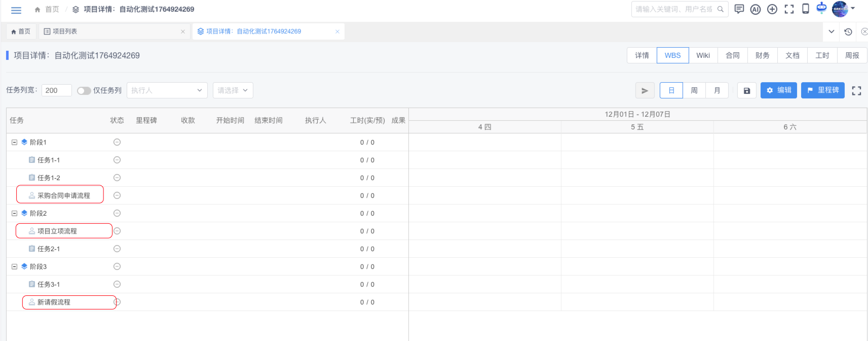The height and width of the screenshot is (341, 868).
Task: Click the hamburger menu icon
Action: (x=16, y=10)
